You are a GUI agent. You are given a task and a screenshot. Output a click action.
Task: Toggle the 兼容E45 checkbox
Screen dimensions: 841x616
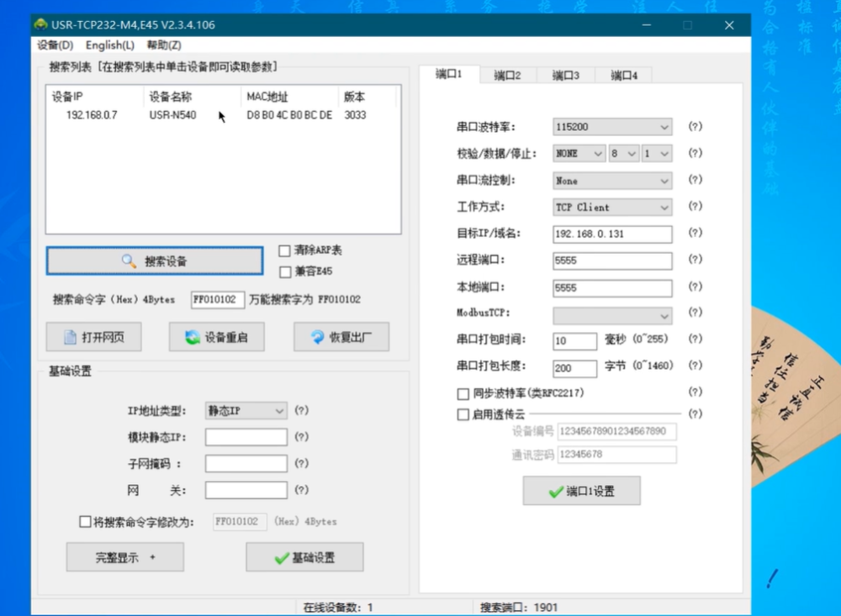(x=284, y=271)
